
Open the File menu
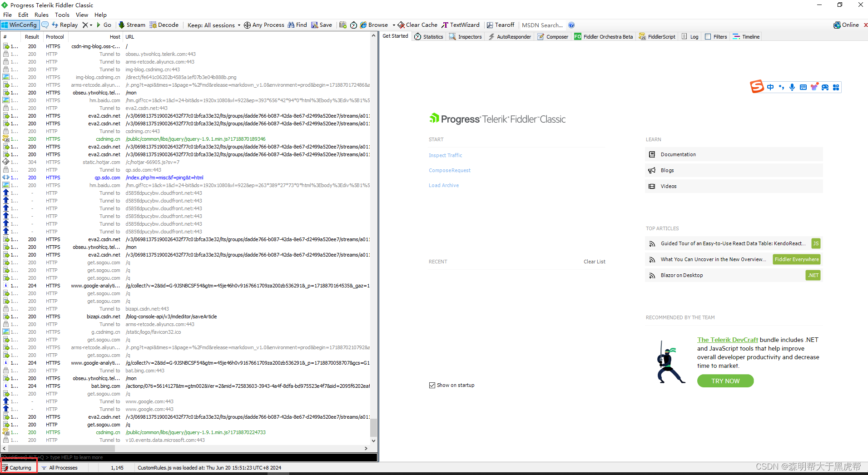click(7, 15)
